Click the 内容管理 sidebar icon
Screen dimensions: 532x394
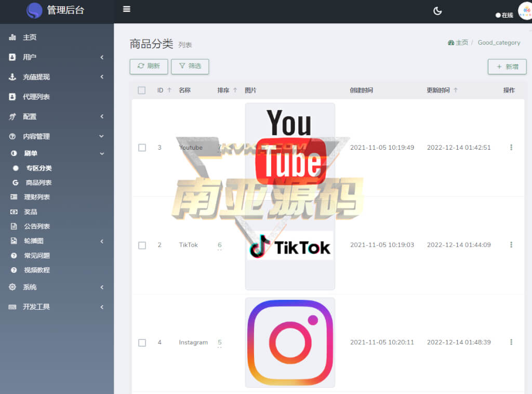pos(12,136)
